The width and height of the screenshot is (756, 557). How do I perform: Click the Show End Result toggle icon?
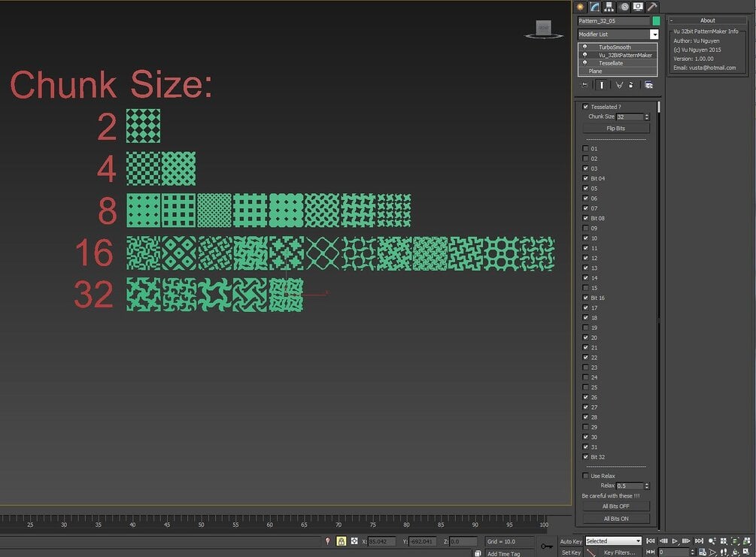click(601, 84)
